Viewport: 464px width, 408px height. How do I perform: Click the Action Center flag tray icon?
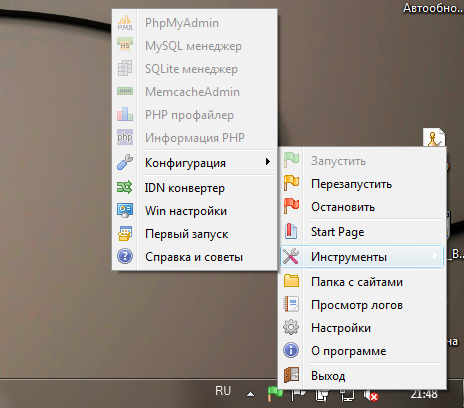click(298, 396)
